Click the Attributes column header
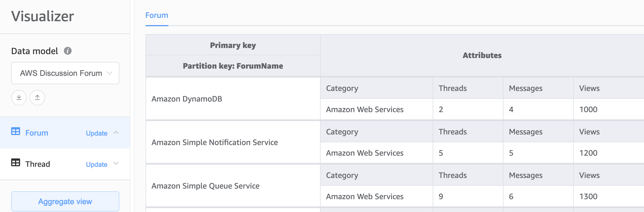 482,56
